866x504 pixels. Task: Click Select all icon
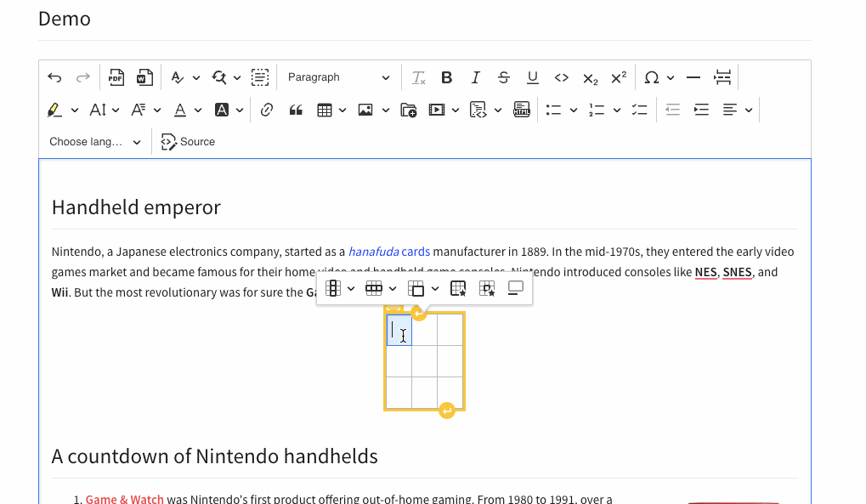click(x=259, y=77)
